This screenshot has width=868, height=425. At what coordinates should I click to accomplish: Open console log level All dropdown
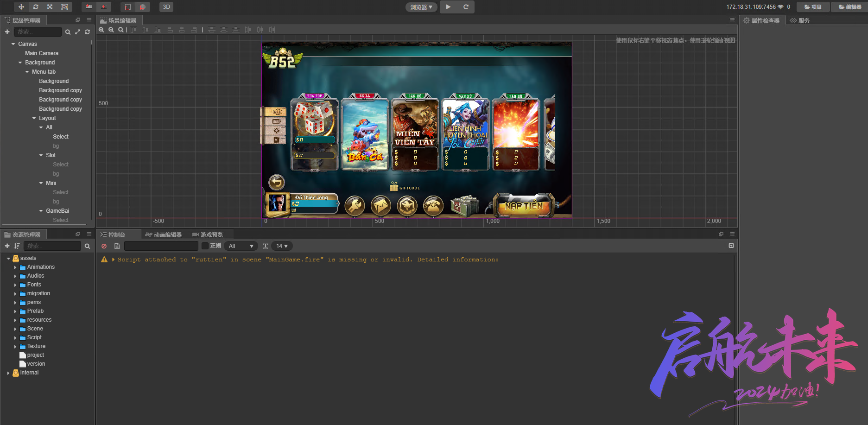[x=241, y=246]
